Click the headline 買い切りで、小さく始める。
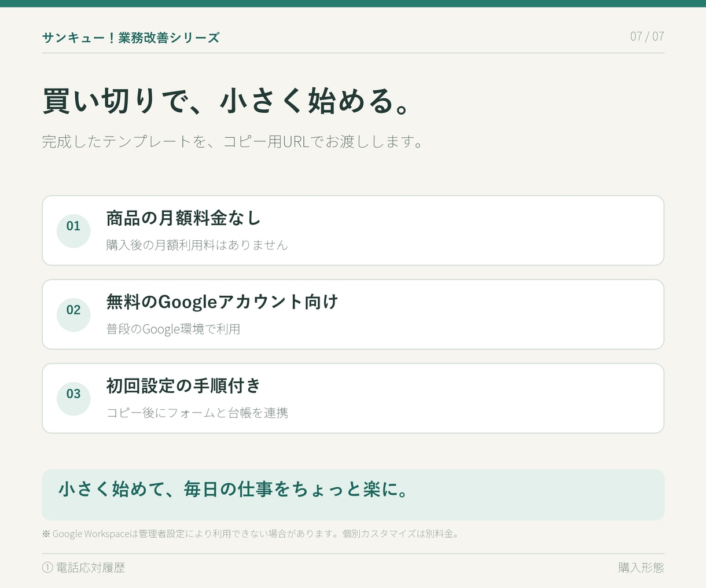706x588 pixels. point(227,101)
